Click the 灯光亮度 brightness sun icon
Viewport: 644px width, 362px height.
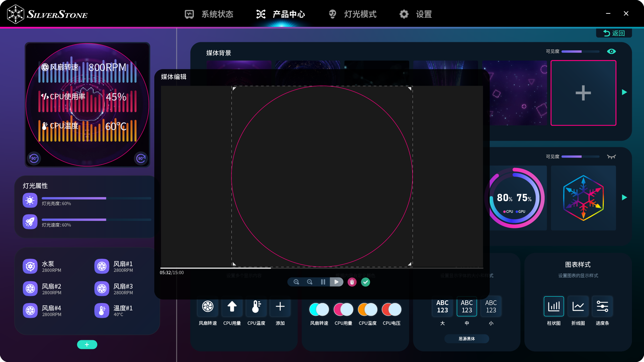(x=30, y=200)
